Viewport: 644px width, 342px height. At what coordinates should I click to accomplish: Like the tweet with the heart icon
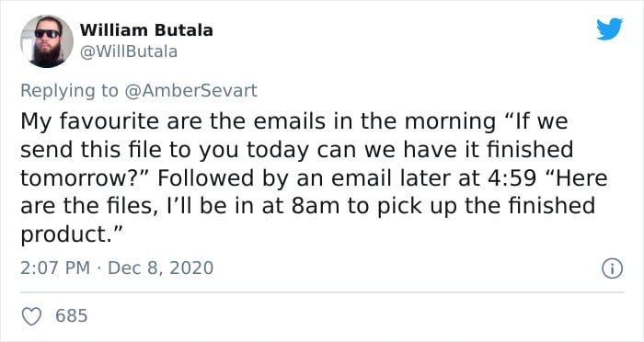(x=31, y=316)
